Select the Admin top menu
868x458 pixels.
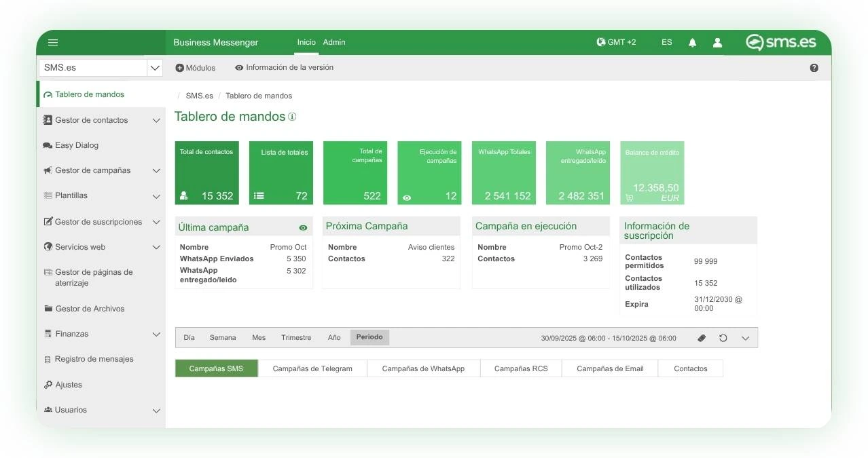334,42
